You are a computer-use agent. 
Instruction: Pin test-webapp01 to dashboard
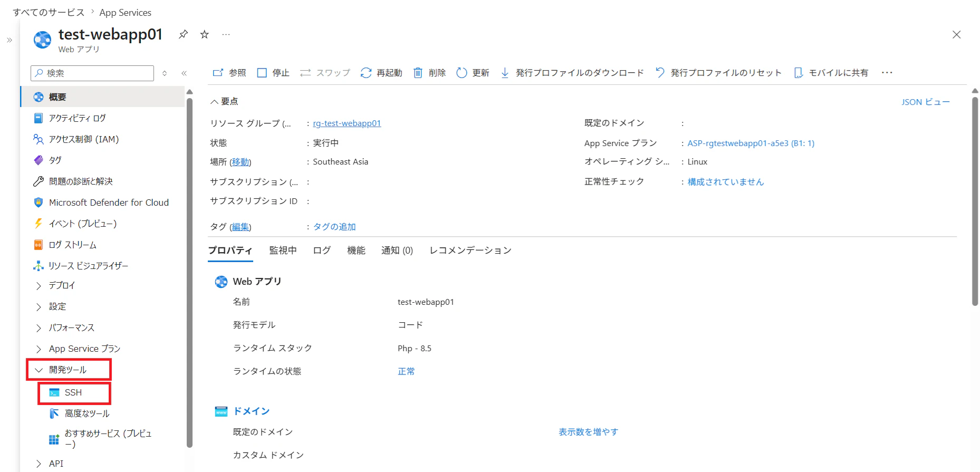click(183, 34)
